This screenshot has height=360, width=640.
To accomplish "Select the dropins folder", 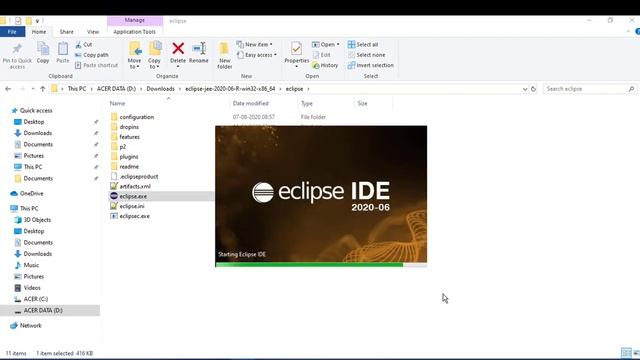I will point(129,127).
